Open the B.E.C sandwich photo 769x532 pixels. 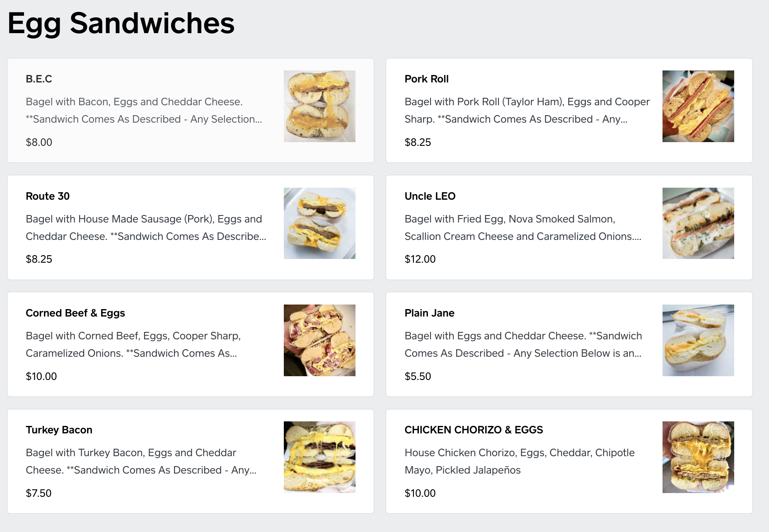point(319,106)
